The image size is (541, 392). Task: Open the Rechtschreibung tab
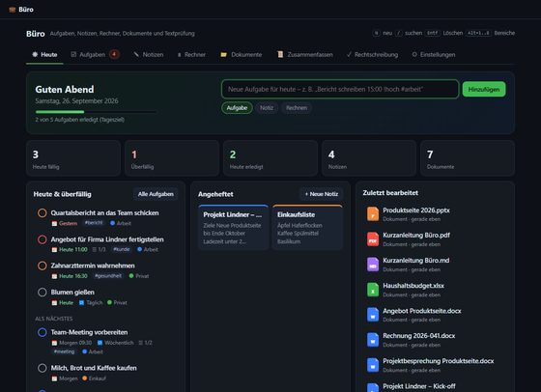372,54
